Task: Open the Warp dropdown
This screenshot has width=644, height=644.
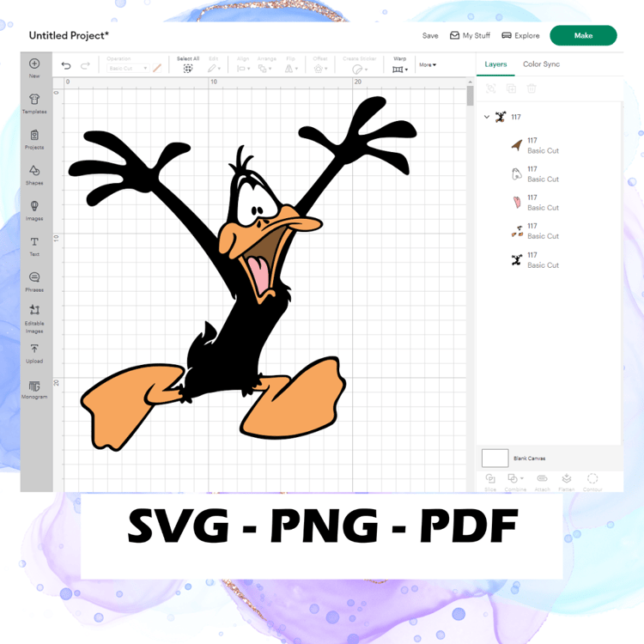Action: tap(400, 70)
